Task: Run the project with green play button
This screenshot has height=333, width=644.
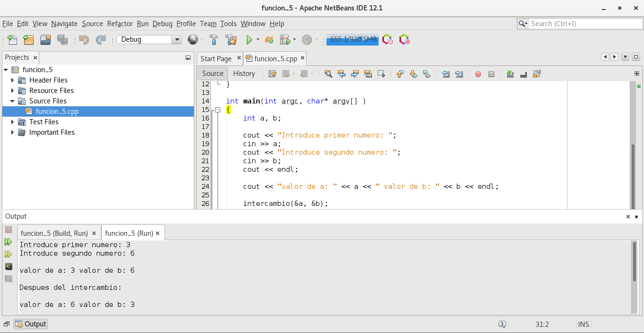Action: click(x=249, y=40)
